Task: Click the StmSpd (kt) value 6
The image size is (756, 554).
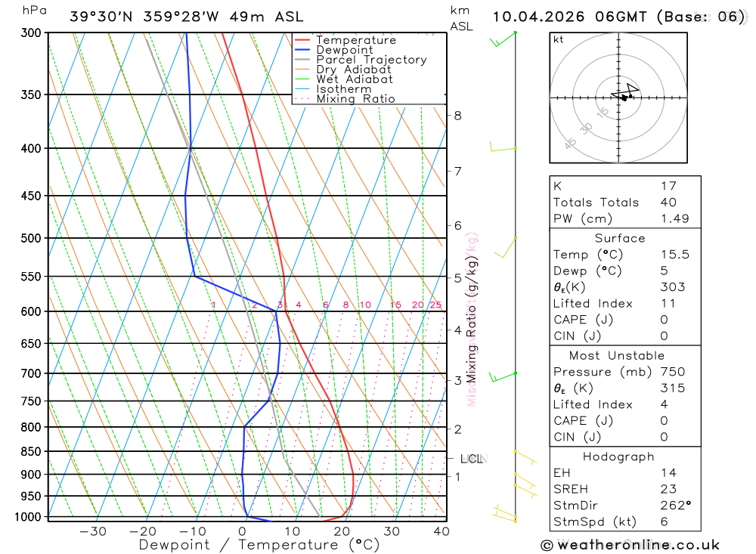Action: (665, 522)
